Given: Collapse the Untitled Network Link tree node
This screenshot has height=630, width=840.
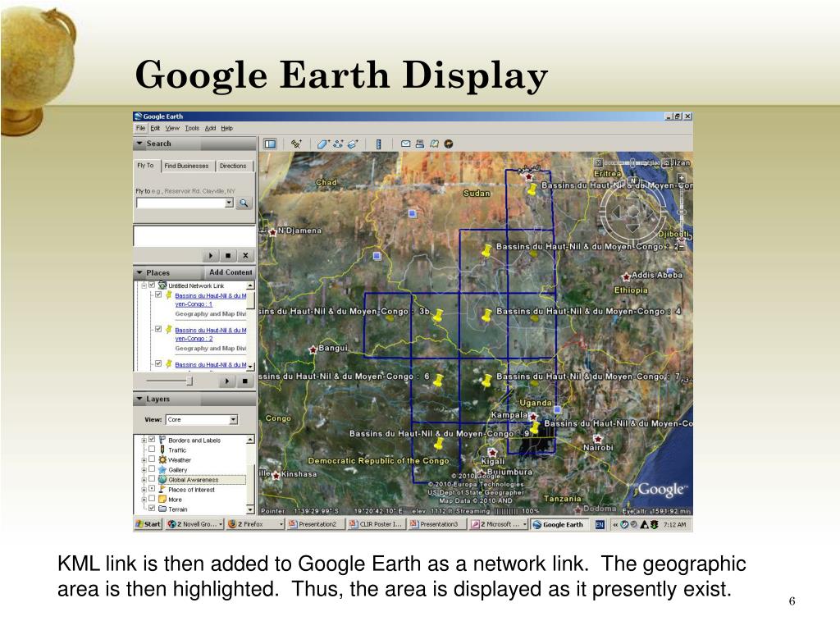Looking at the screenshot, I should pyautogui.click(x=144, y=285).
